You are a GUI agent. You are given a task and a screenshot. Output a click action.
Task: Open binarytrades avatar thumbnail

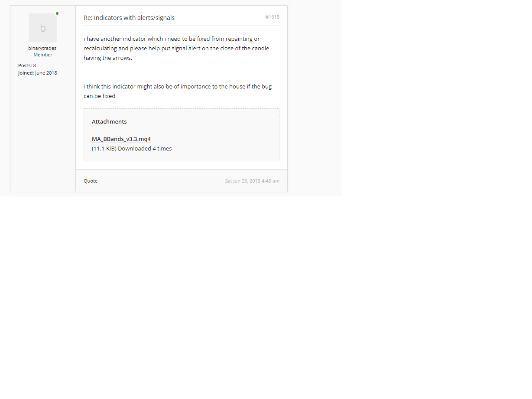coord(43,28)
